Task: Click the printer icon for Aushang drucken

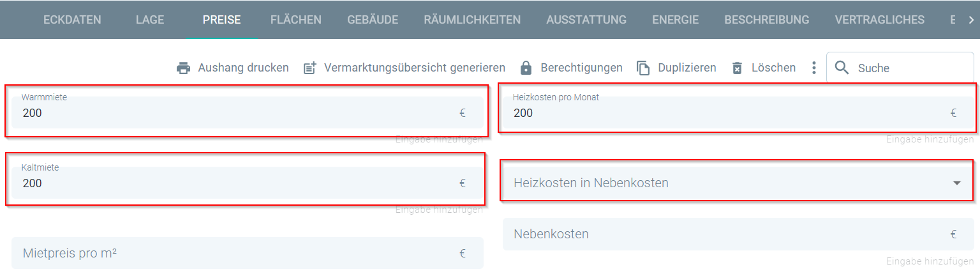Action: (x=184, y=68)
